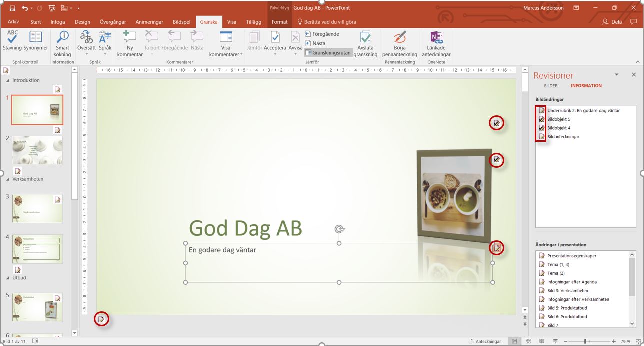Expand the Språk dropdown arrow
The width and height of the screenshot is (644, 346).
pyautogui.click(x=105, y=54)
